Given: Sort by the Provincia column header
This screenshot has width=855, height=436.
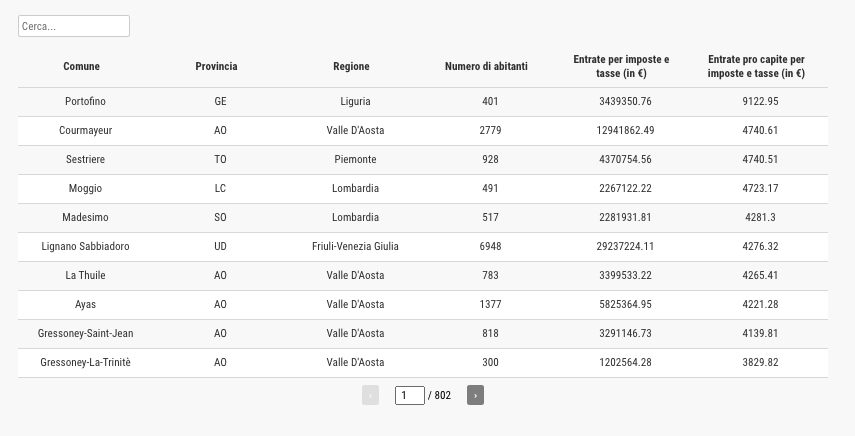Looking at the screenshot, I should [216, 66].
